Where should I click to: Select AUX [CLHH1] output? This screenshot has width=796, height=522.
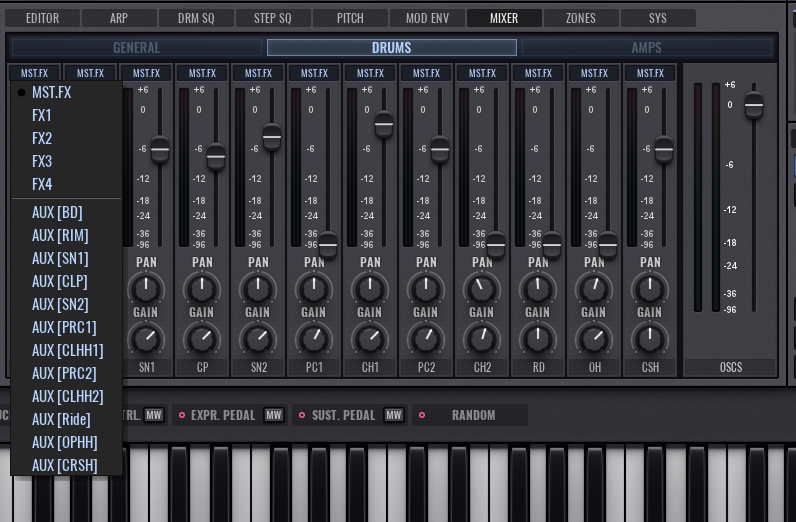click(67, 350)
